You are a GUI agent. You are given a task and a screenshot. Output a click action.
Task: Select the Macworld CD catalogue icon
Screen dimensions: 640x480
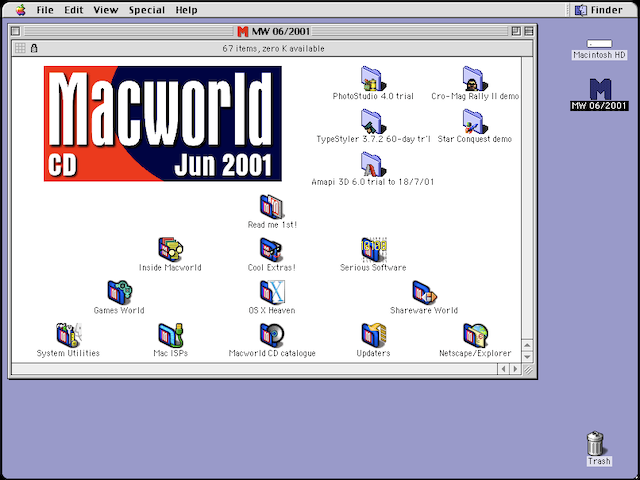point(272,336)
